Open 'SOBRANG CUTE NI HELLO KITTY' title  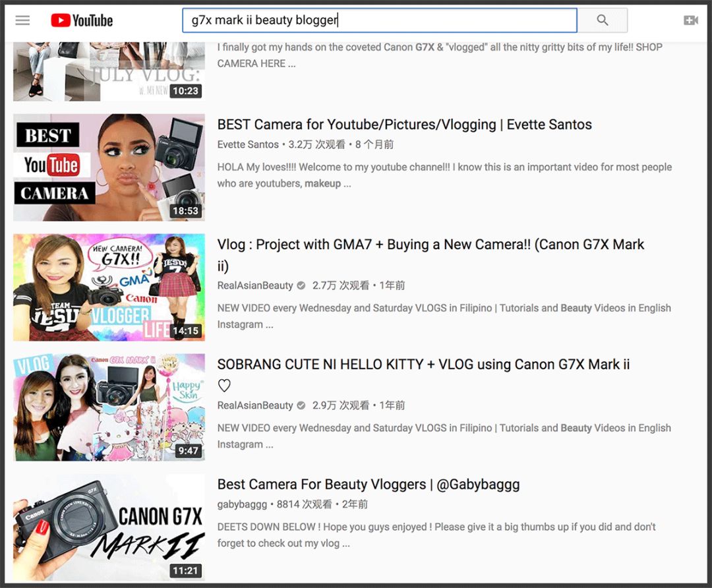pyautogui.click(x=423, y=375)
